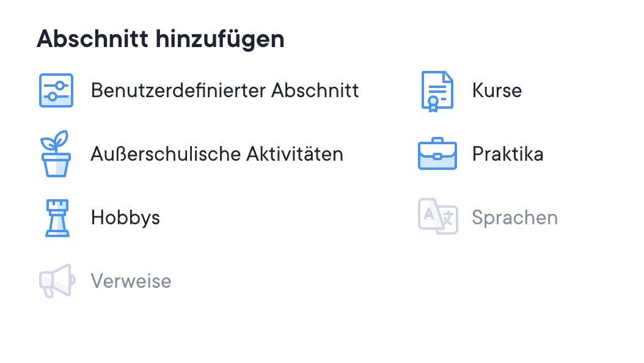This screenshot has height=363, width=644.
Task: Pick the Praktika text label
Action: tap(508, 154)
